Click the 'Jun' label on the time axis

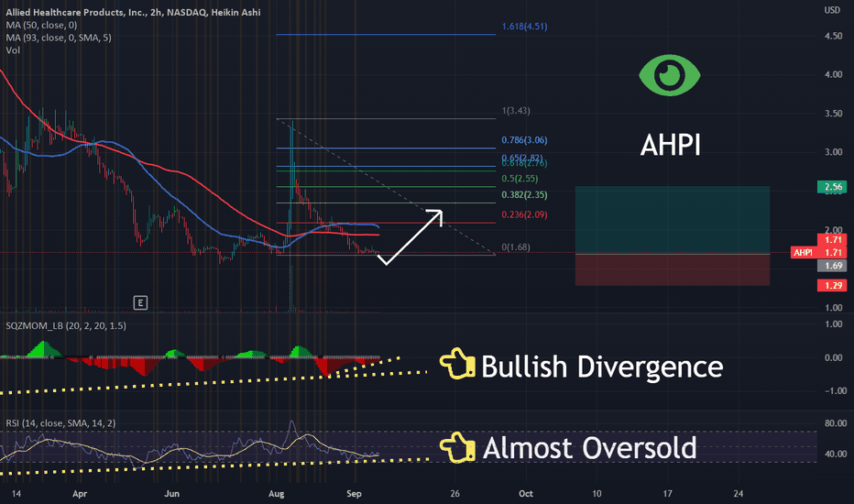click(x=171, y=494)
